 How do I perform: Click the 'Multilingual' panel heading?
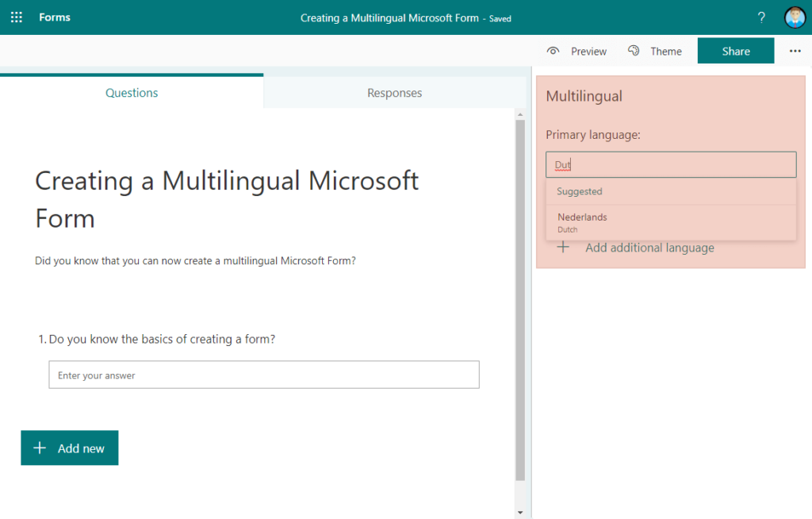coord(584,96)
